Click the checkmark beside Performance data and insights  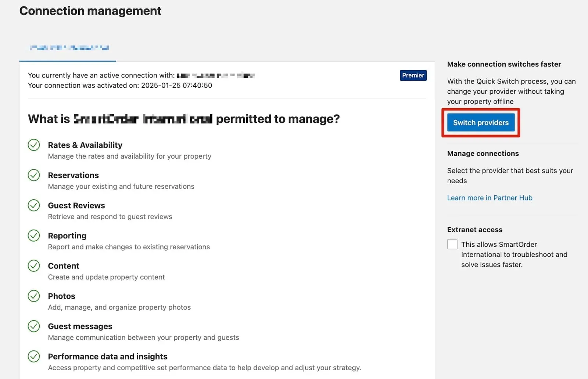[33, 356]
